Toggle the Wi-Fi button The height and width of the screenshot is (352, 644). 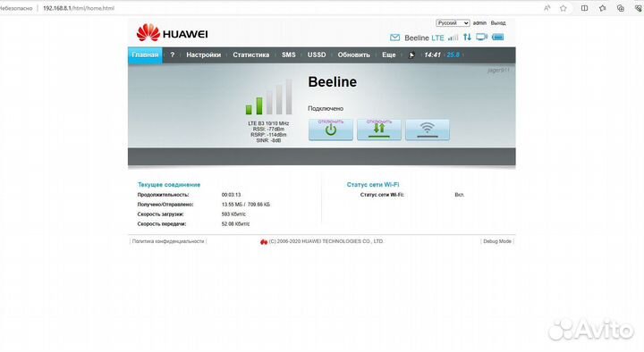point(428,130)
